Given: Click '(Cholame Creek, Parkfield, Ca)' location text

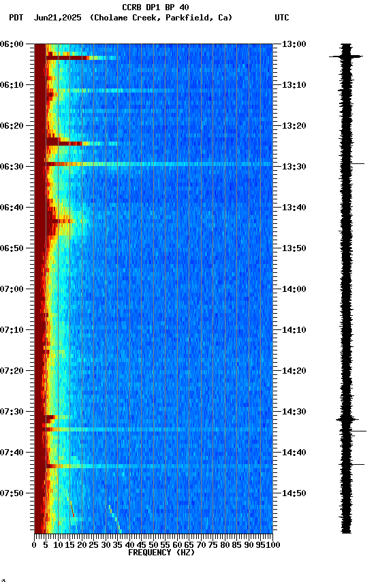Looking at the screenshot, I should (161, 18).
